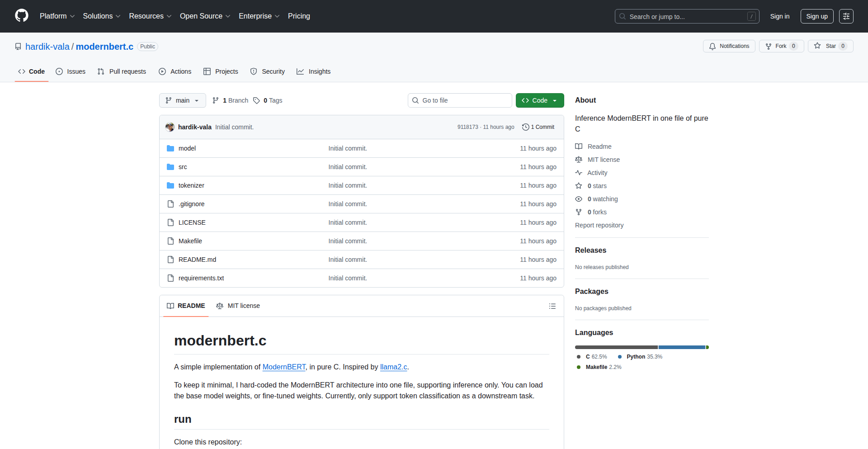This screenshot has height=449, width=868.
Task: Open the 0 Tags link
Action: pyautogui.click(x=268, y=100)
